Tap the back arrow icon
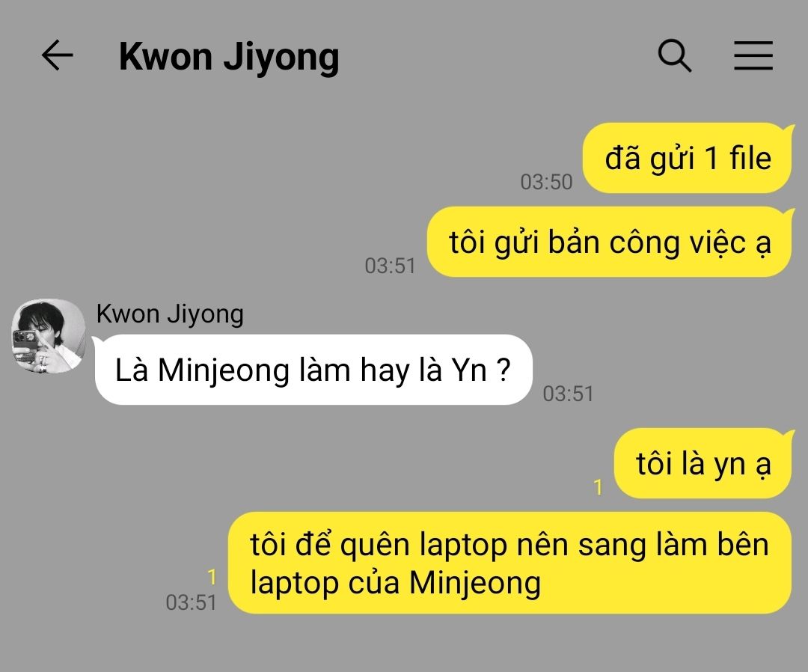808x672 pixels. 57,55
